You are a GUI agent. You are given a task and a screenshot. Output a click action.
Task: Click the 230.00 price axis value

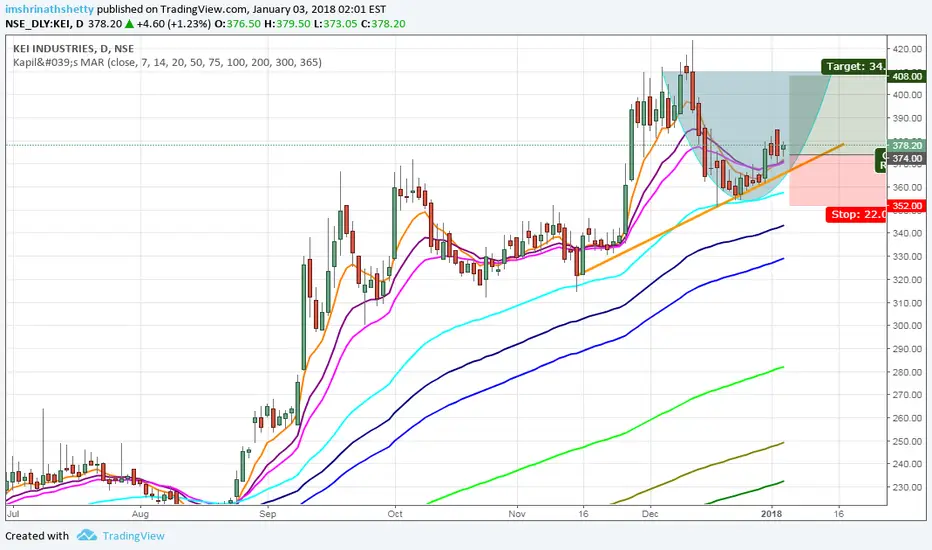[x=907, y=488]
